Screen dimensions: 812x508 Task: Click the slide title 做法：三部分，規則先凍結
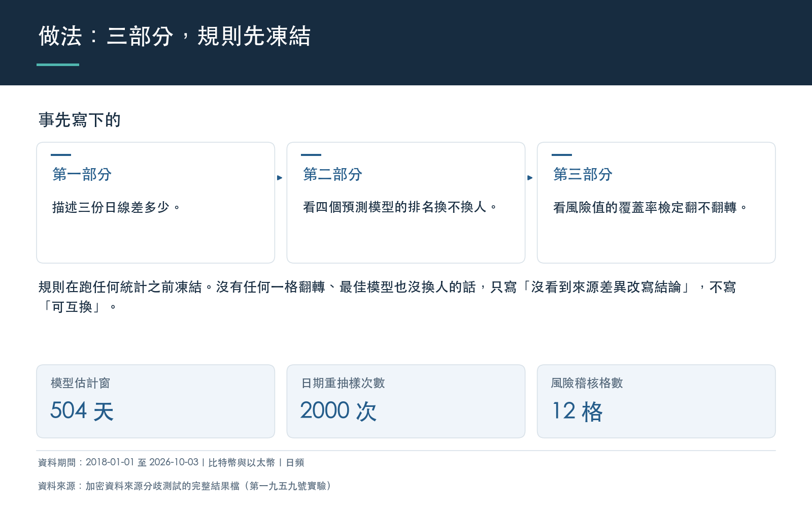tap(175, 37)
